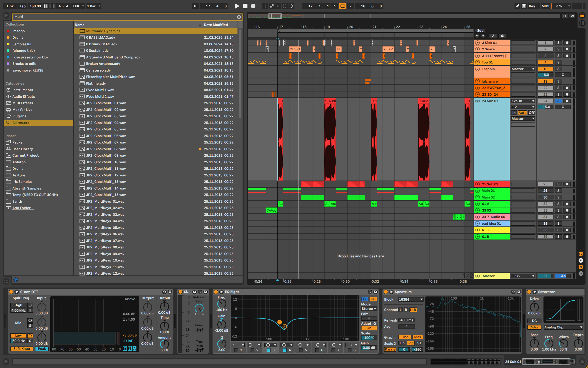Image resolution: width=588 pixels, height=368 pixels.
Task: Save preset of 0 not OTT device
Action: tap(170, 292)
